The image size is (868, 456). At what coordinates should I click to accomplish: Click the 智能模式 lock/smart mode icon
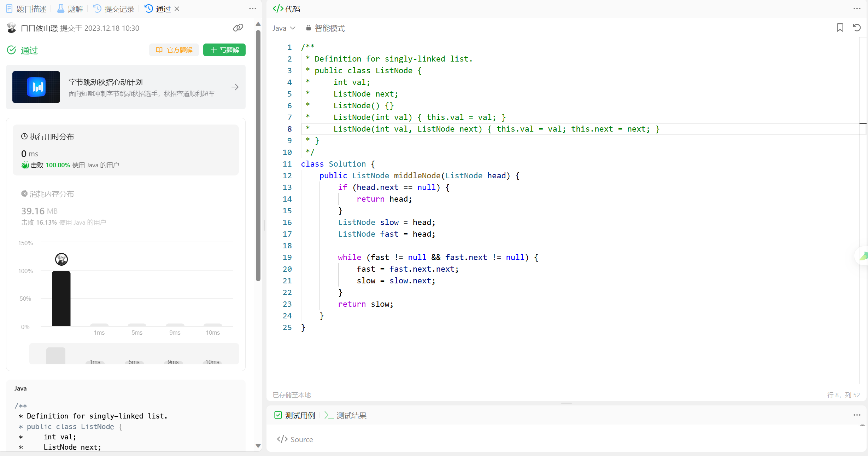tap(308, 28)
